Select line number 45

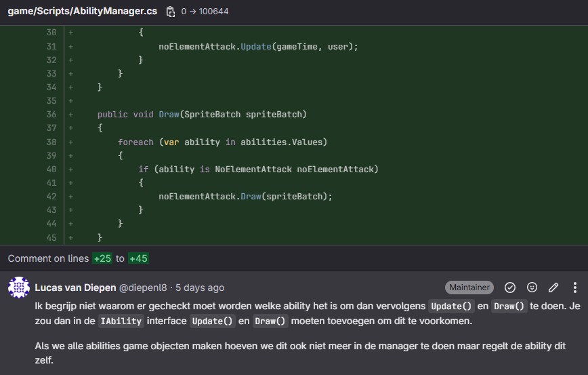51,237
